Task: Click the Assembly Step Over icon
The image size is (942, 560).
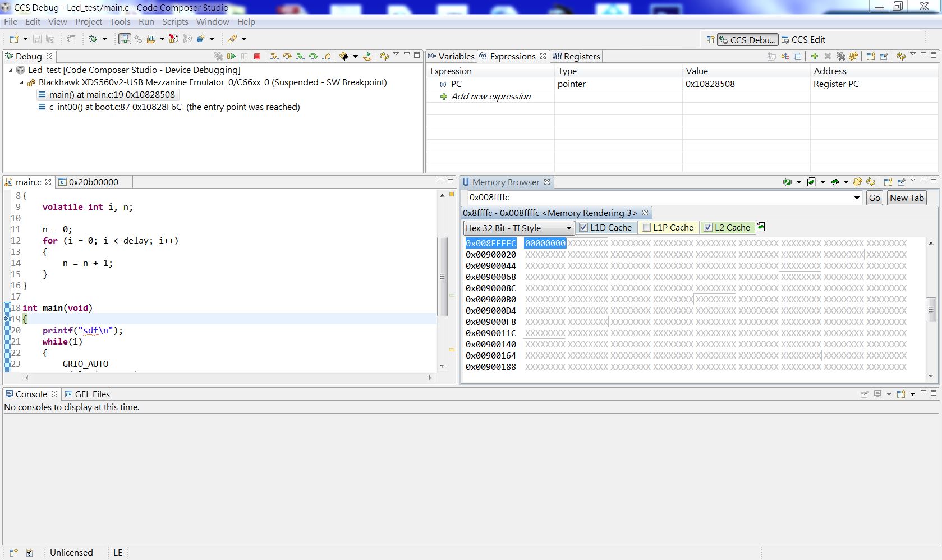Action: pyautogui.click(x=313, y=56)
